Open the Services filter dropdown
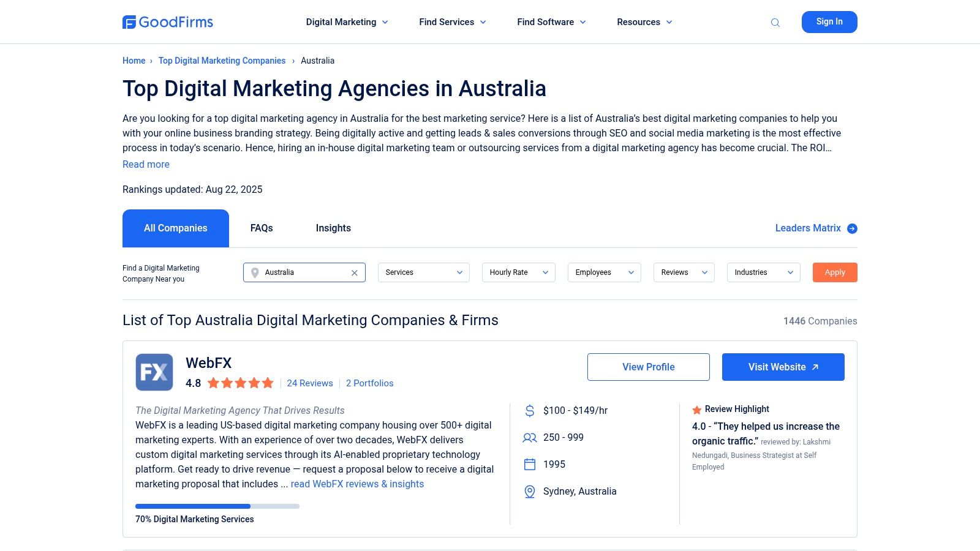Image resolution: width=980 pixels, height=551 pixels. [424, 272]
